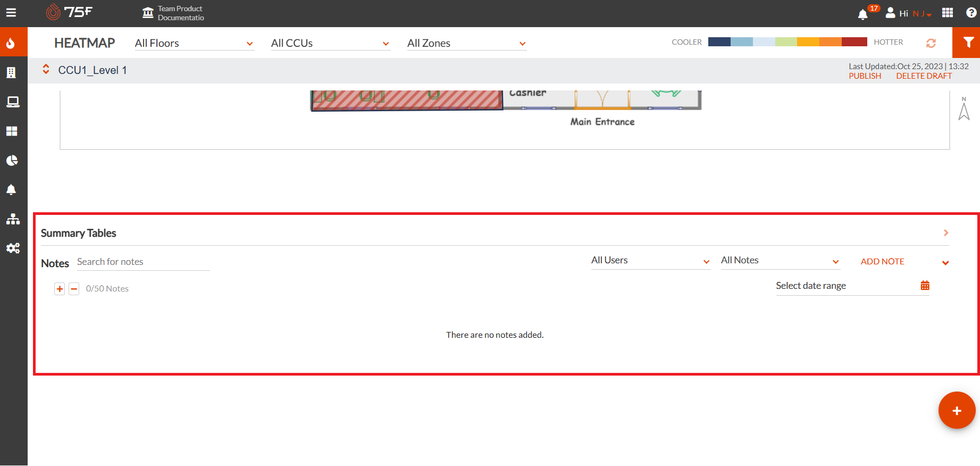Click the DELETE DRAFT link
This screenshot has height=466, width=980.
924,76
